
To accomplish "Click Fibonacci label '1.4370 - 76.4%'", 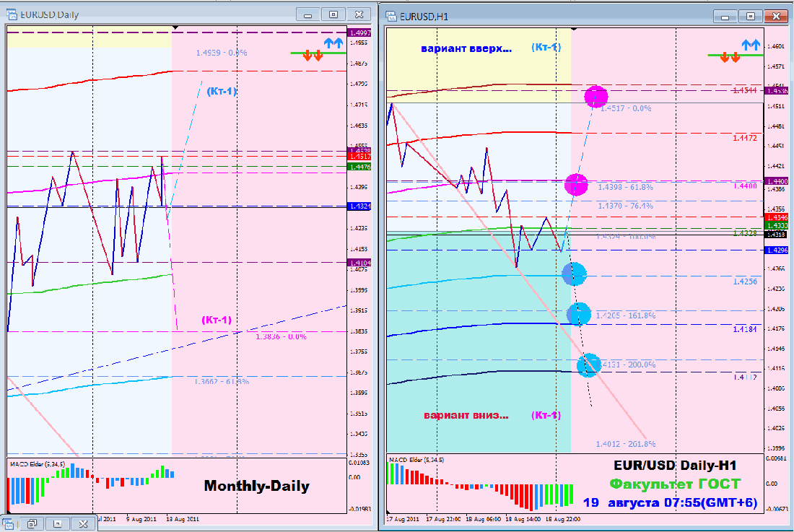I will 626,206.
